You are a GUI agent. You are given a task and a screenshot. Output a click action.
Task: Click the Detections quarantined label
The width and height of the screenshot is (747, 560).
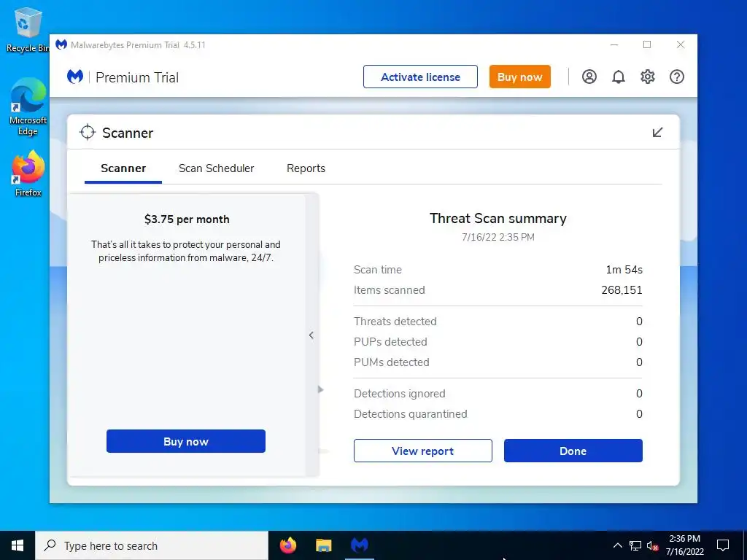410,414
